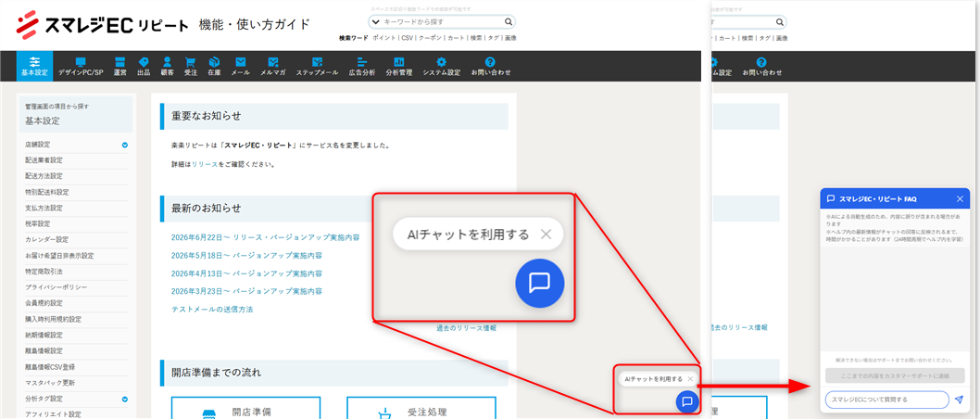980x419 pixels.
Task: Open the 特定商取引法 sidebar item
Action: [76, 272]
